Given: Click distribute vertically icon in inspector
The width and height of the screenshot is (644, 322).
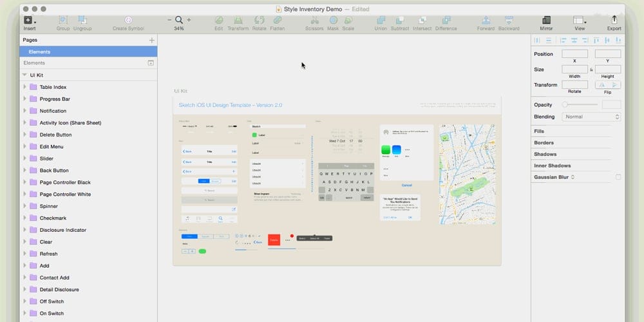Looking at the screenshot, I should [x=548, y=40].
